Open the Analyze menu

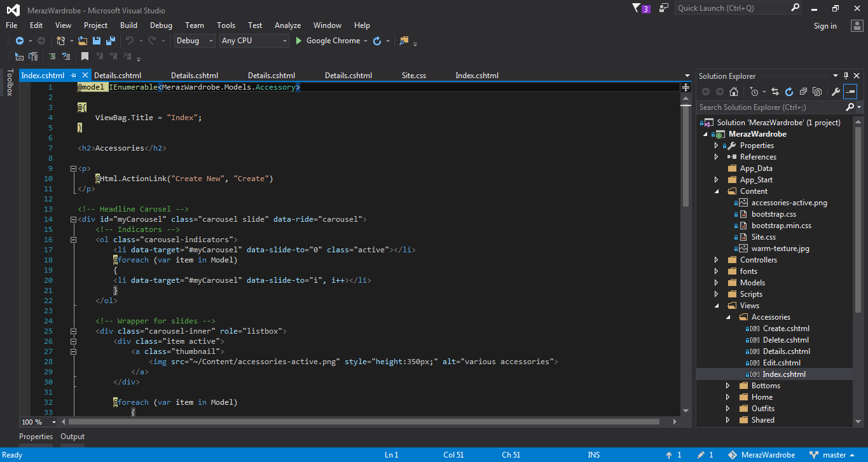[287, 25]
